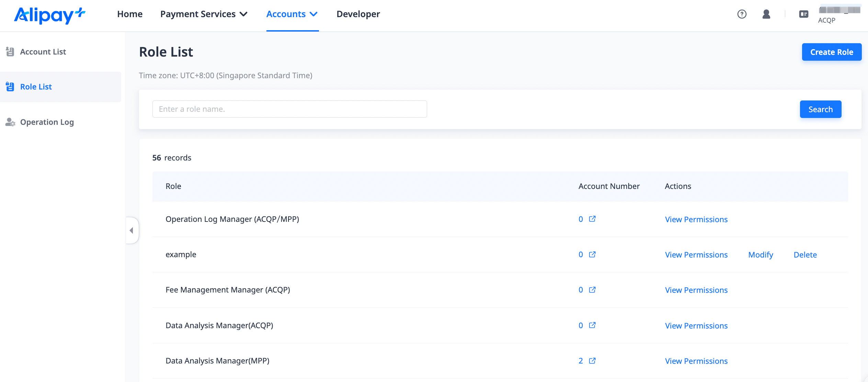868x382 pixels.
Task: Expand the Accounts dropdown menu
Action: tap(292, 14)
